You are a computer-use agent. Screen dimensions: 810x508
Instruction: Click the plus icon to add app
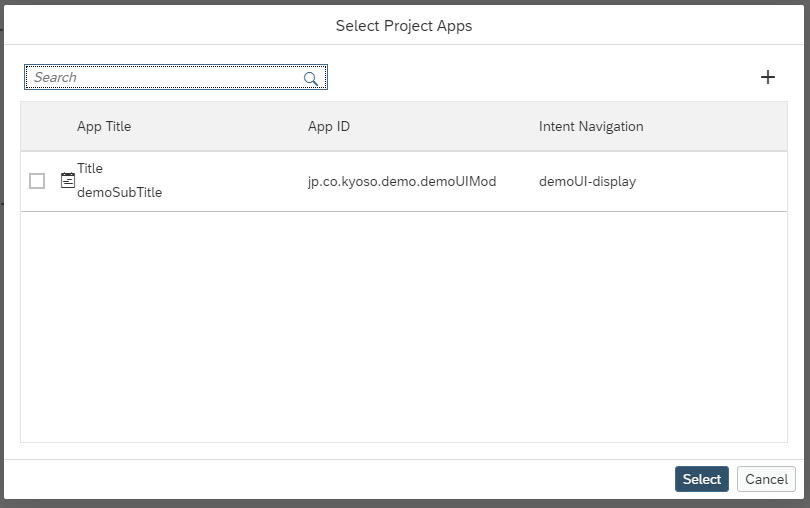coord(768,77)
